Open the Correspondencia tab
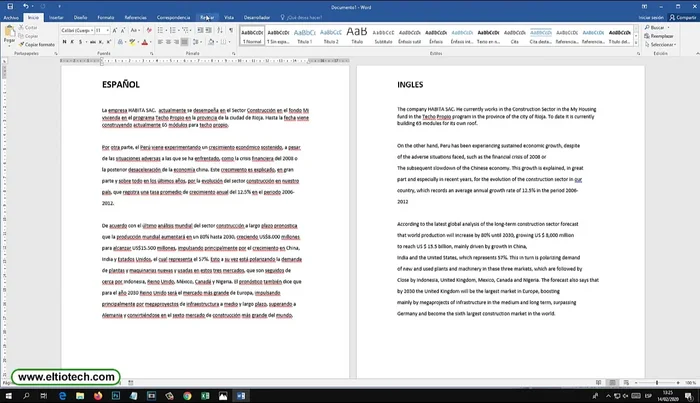 coord(174,17)
